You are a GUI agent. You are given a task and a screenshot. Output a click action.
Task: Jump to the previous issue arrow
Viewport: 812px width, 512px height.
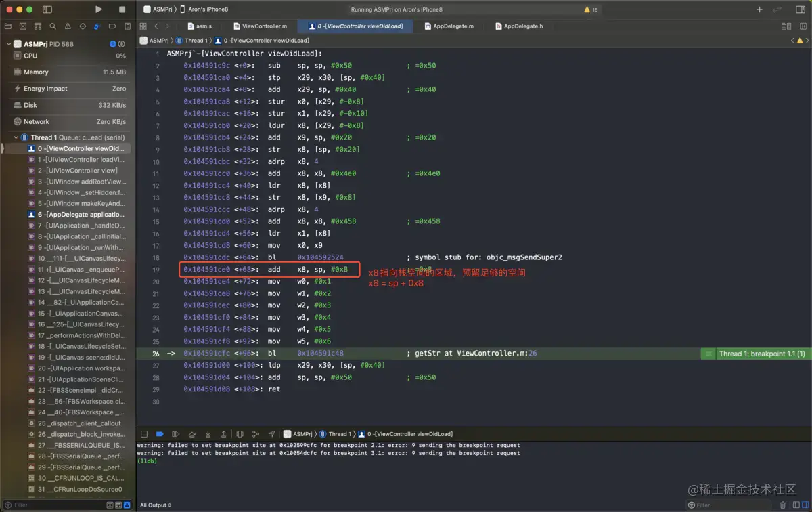pyautogui.click(x=792, y=41)
